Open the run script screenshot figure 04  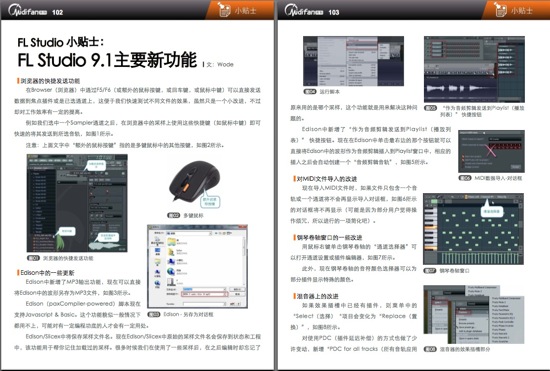[x=353, y=61]
